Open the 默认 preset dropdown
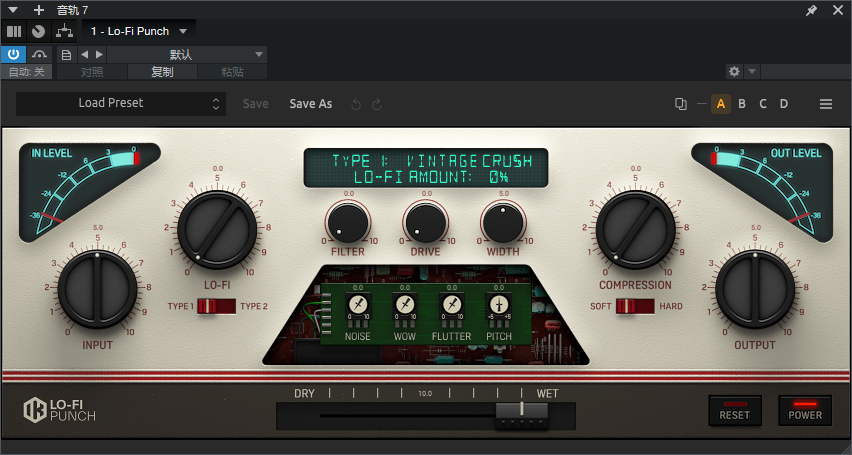852x455 pixels. [x=187, y=54]
